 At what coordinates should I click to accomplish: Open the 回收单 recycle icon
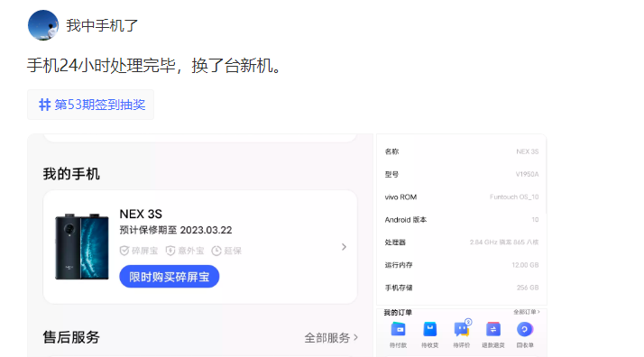coord(524,330)
